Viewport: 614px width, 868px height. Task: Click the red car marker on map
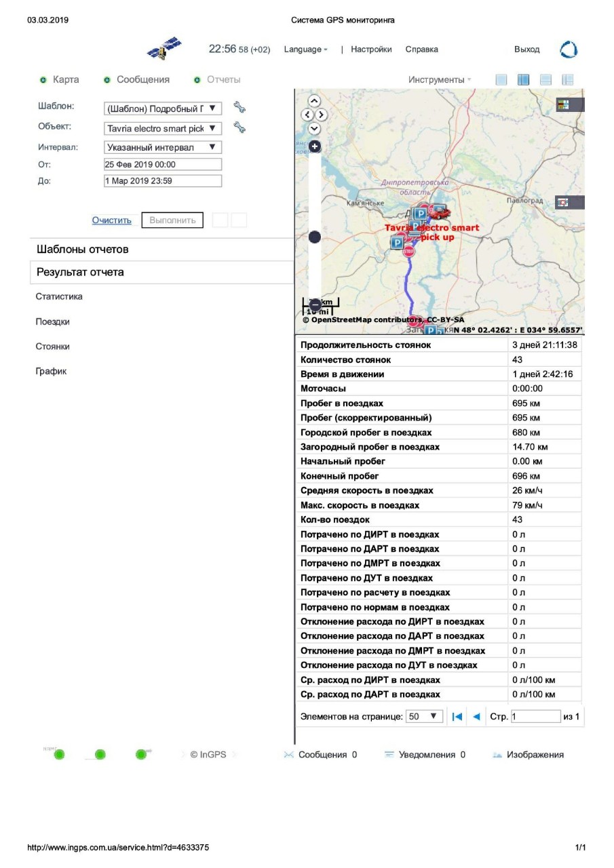(440, 212)
